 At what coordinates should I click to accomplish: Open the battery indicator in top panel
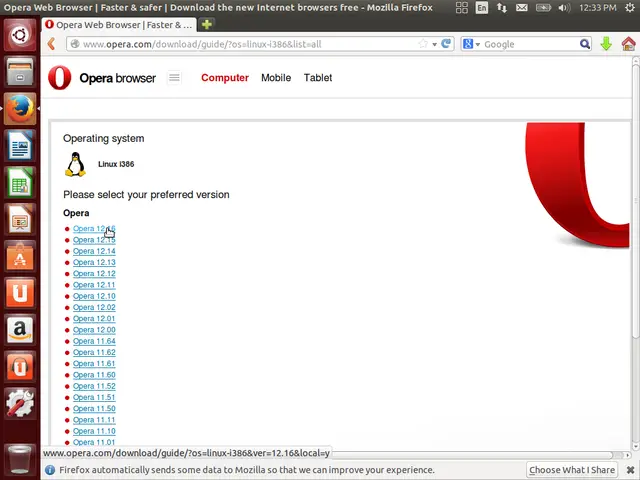point(543,8)
